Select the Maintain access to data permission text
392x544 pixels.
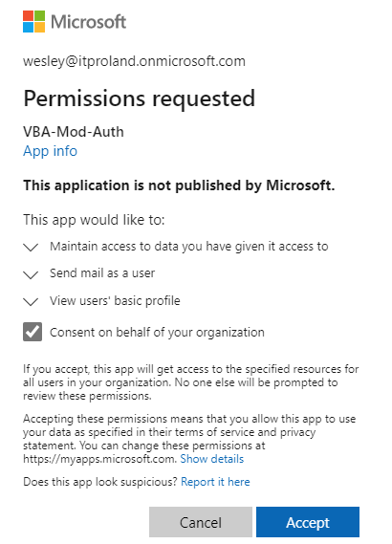(188, 247)
